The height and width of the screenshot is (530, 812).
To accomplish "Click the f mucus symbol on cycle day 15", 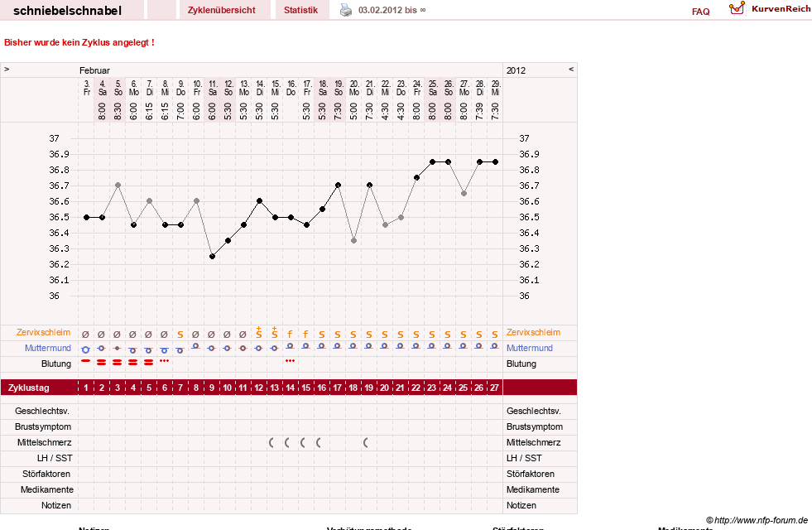I will 305,335.
